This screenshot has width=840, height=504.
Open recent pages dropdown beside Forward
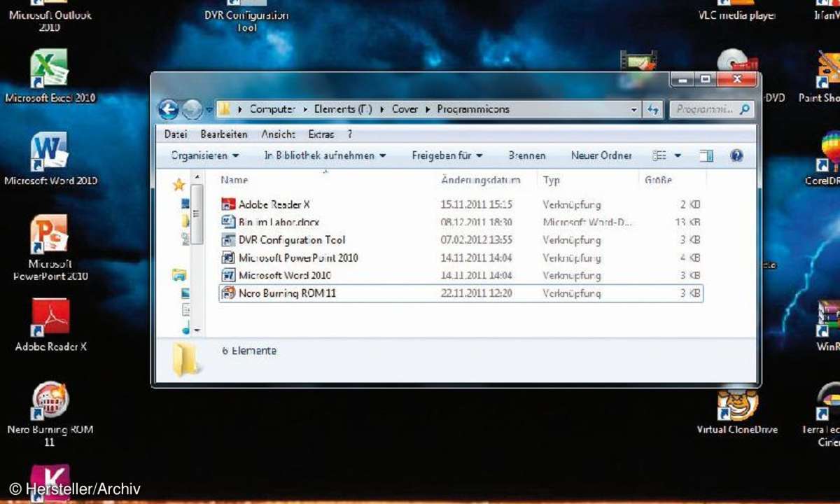[209, 111]
